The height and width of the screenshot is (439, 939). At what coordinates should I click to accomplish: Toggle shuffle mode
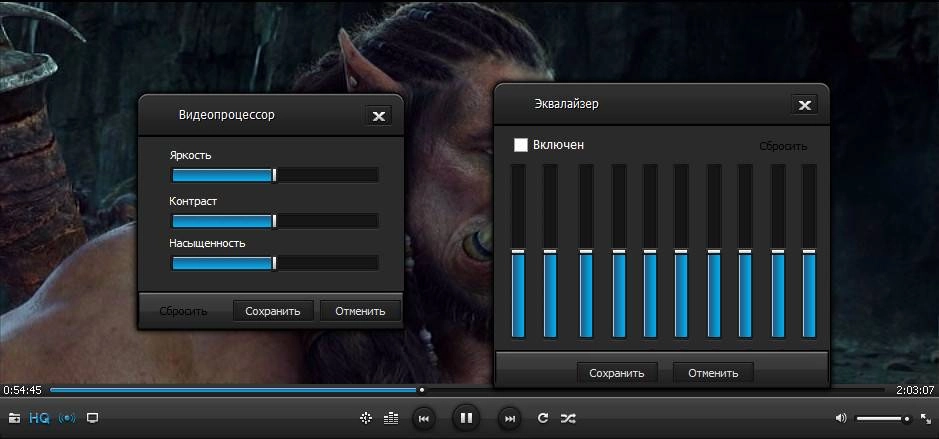[x=568, y=418]
